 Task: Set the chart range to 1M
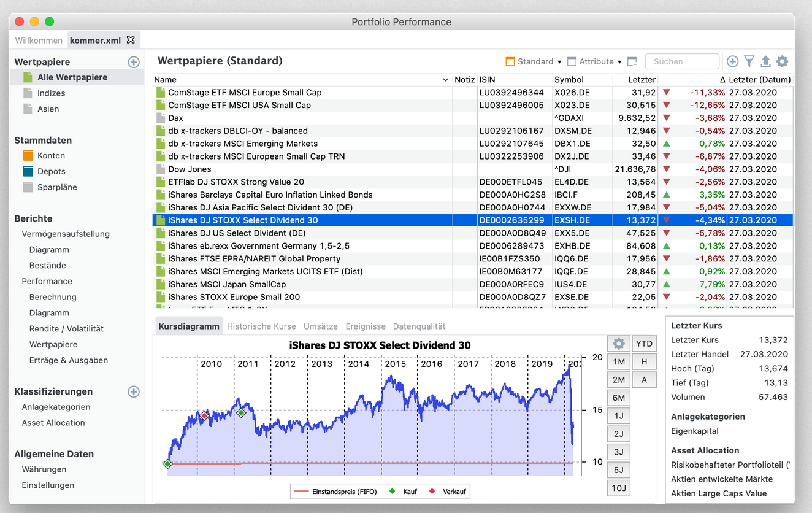click(x=619, y=362)
